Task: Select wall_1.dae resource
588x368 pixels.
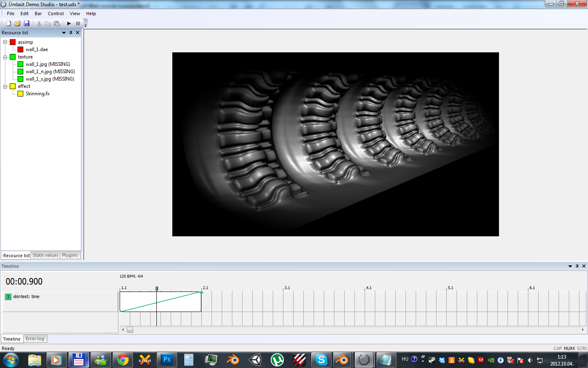Action: point(37,49)
